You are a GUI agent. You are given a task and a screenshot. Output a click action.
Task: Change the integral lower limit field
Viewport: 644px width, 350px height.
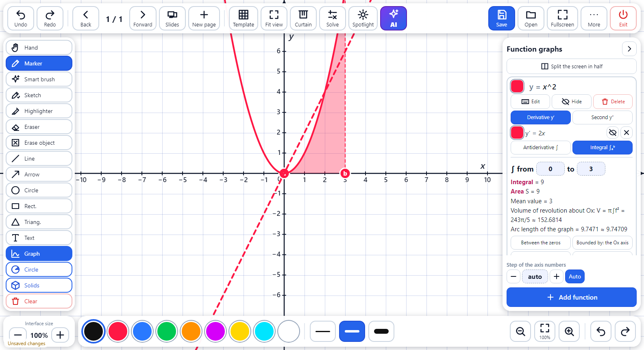(550, 169)
